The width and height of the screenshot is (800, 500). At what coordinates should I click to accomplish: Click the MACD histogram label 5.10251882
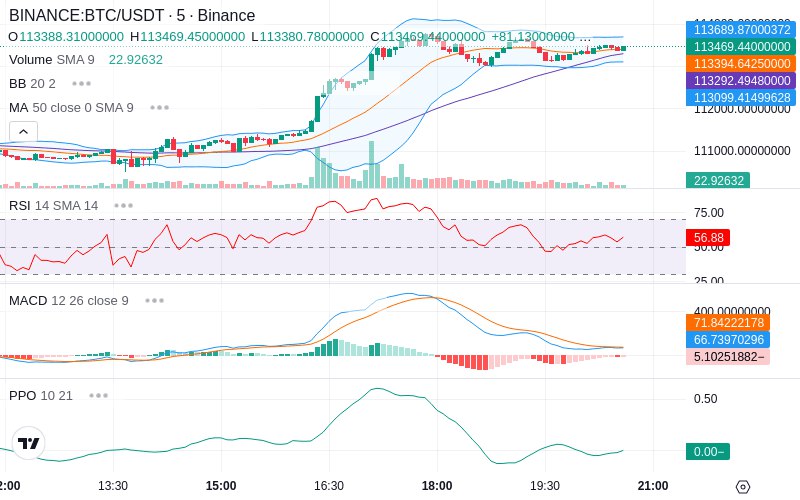click(x=728, y=356)
